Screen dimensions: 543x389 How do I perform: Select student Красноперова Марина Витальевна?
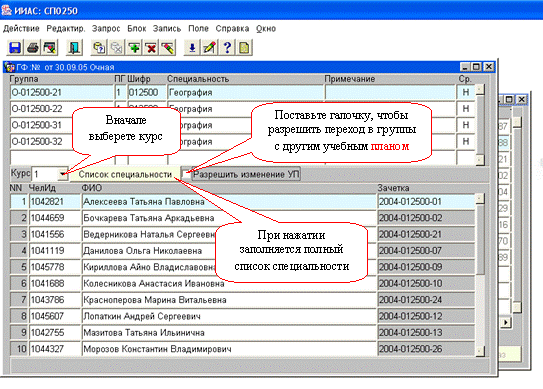pos(229,300)
